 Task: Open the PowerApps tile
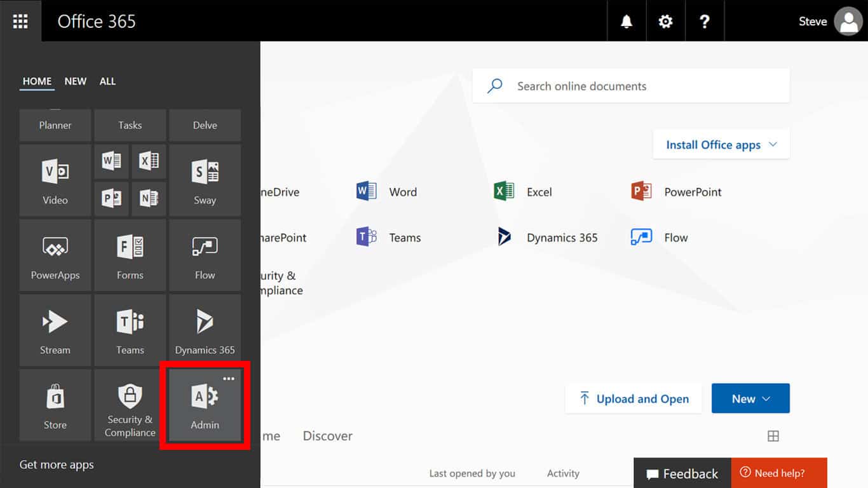(55, 255)
